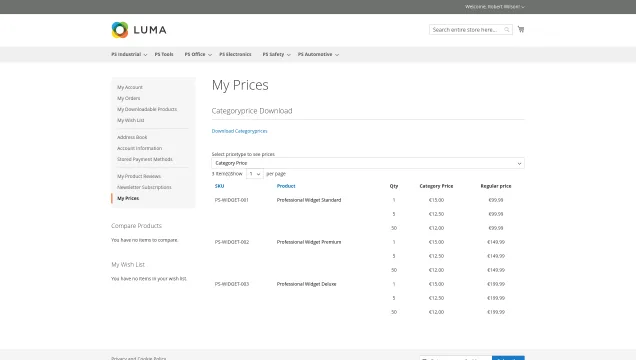Screen dimensions: 640x360
Task: Open My Wish List sidebar link
Action: pos(131,120)
